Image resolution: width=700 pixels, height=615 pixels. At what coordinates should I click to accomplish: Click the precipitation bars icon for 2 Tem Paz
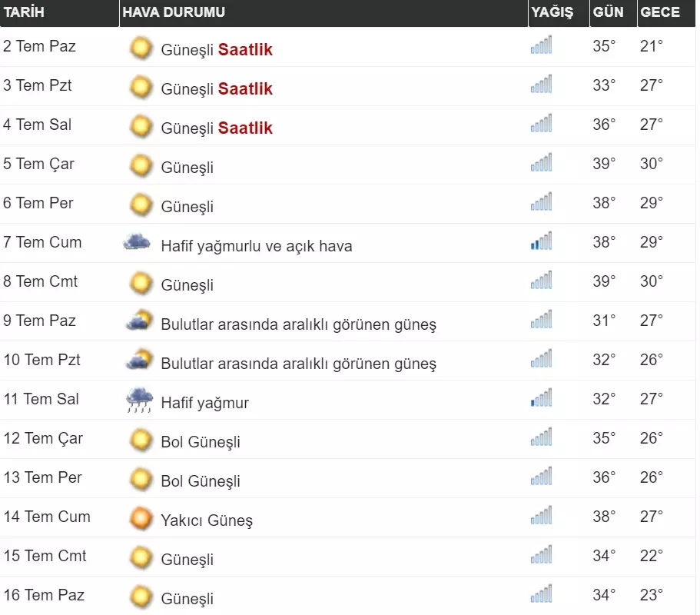(x=541, y=46)
